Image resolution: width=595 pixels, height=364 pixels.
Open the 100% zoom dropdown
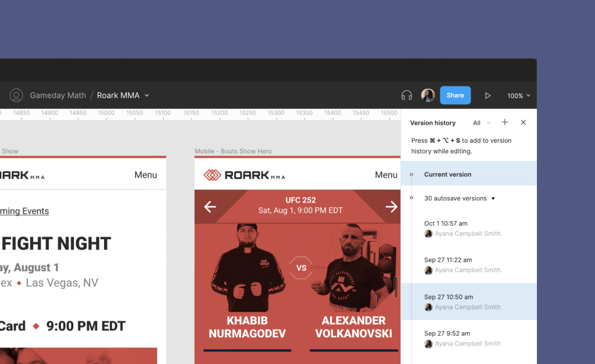pos(519,96)
